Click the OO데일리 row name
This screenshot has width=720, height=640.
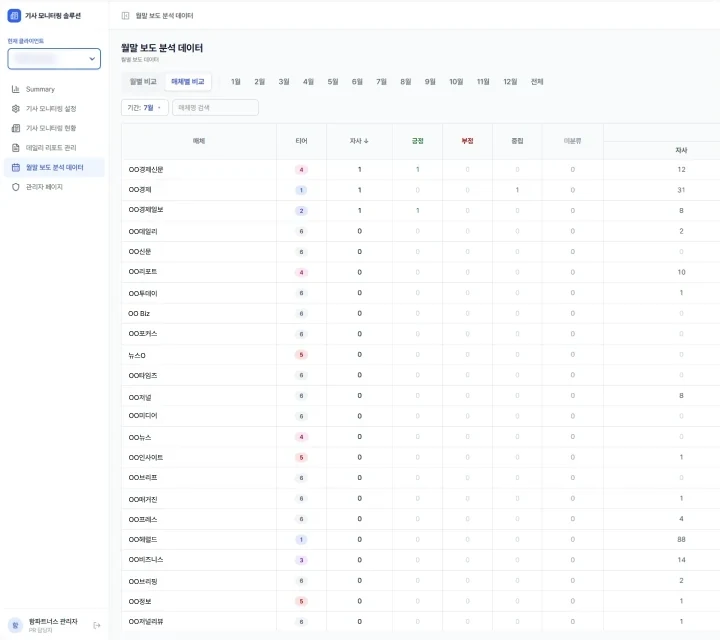tap(143, 231)
